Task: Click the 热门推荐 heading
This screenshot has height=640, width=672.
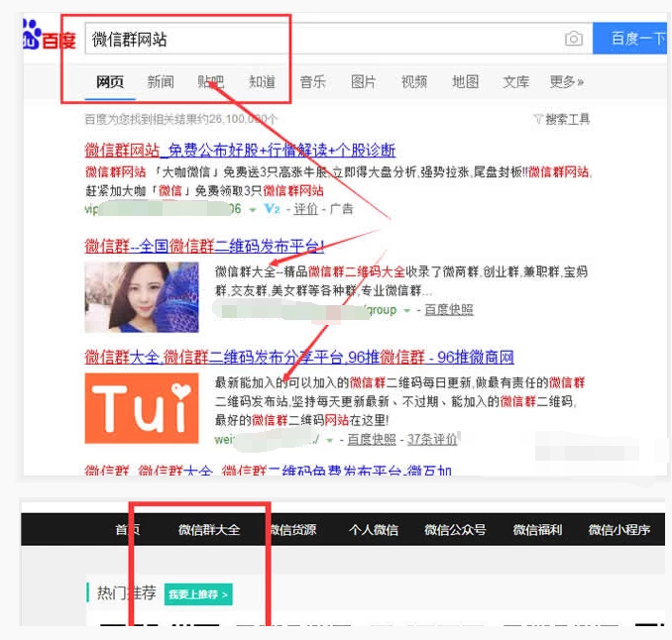Action: click(x=127, y=593)
